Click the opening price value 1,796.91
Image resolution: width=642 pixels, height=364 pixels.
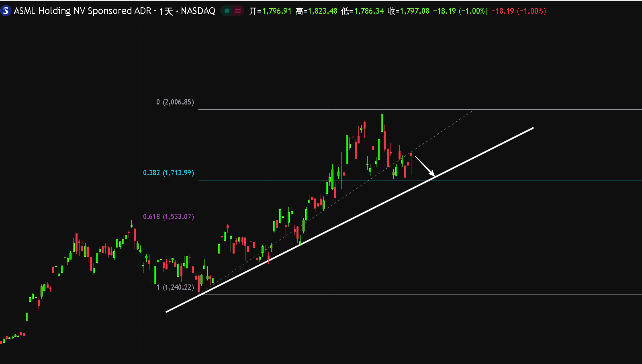click(277, 11)
